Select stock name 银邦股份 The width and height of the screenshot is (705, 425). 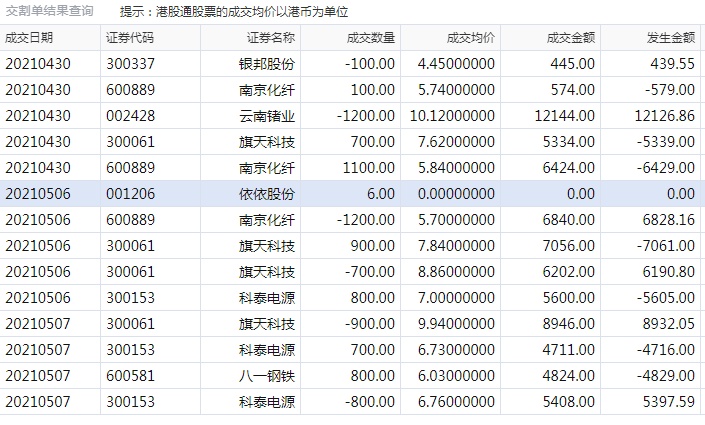pyautogui.click(x=267, y=64)
